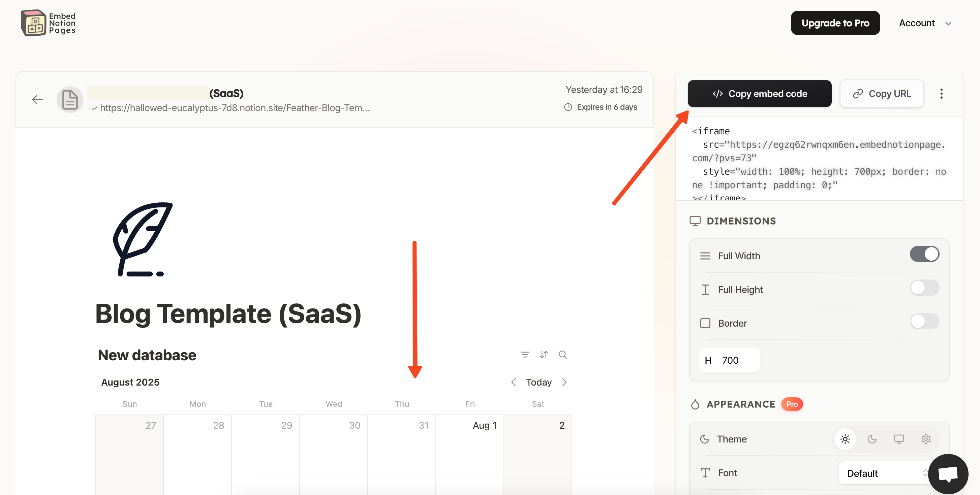Select the calendar day 27

[129, 454]
